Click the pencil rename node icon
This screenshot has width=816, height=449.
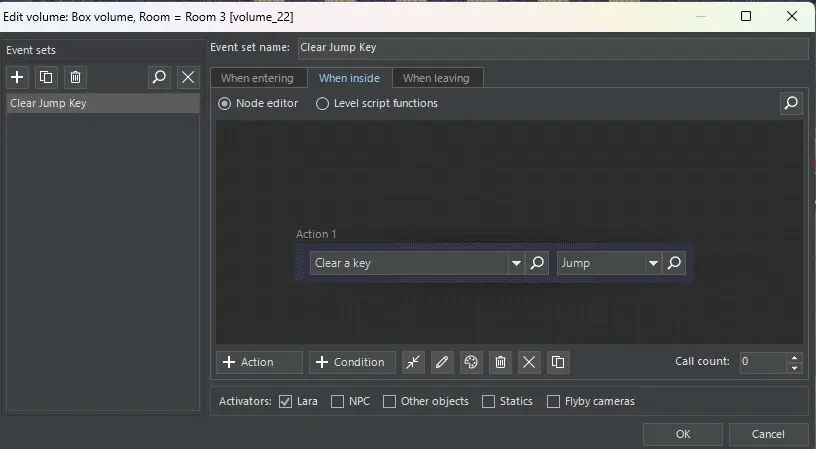point(442,362)
